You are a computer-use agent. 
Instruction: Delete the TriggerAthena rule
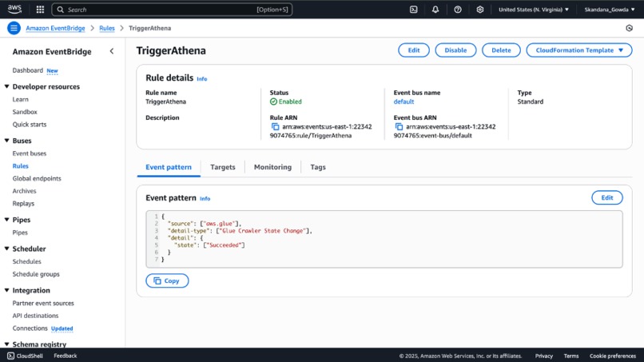(501, 50)
